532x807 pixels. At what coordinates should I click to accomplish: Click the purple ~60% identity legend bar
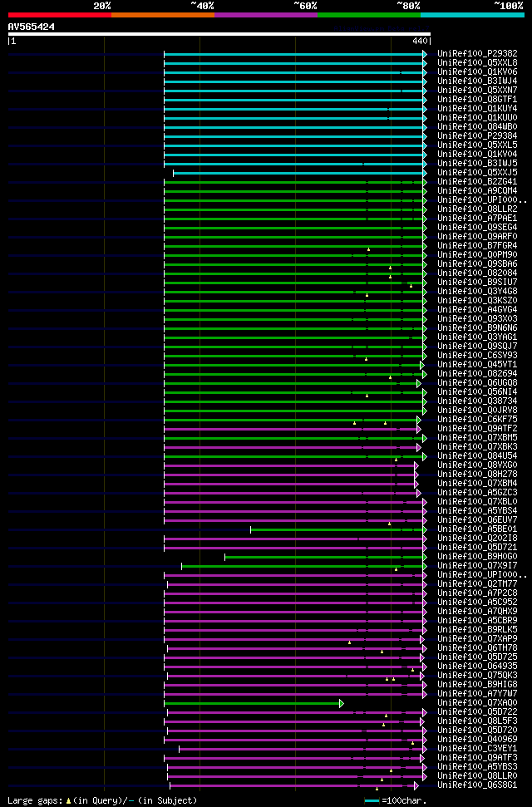click(266, 15)
